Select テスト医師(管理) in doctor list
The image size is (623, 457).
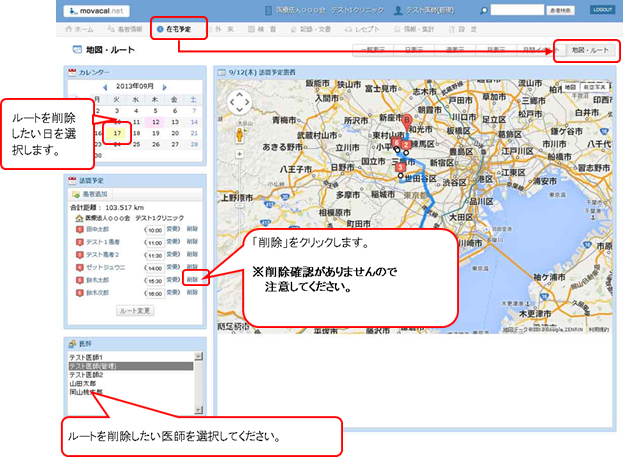pyautogui.click(x=96, y=367)
